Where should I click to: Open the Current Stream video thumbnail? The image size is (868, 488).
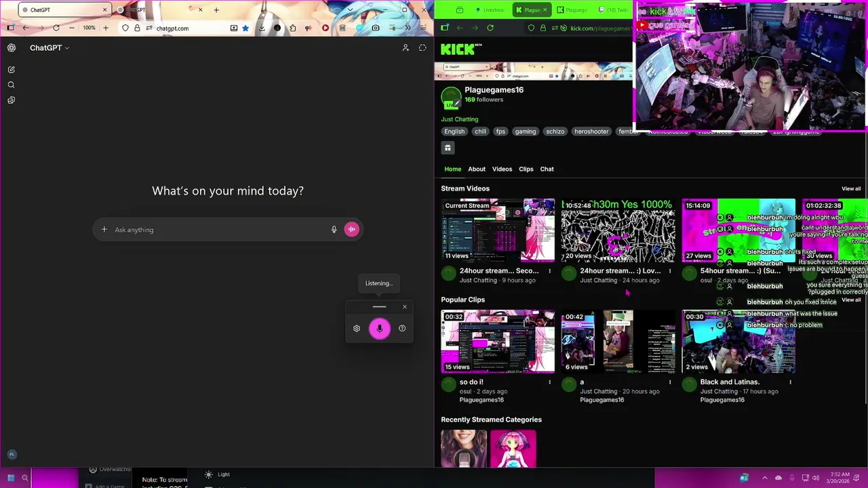(x=498, y=230)
